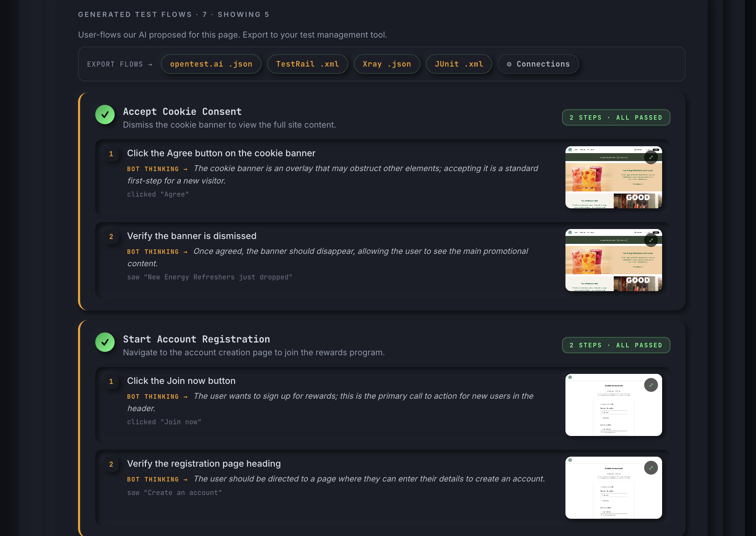This screenshot has width=756, height=536.
Task: Select the step 2 number badge in registration flow
Action: pyautogui.click(x=111, y=465)
